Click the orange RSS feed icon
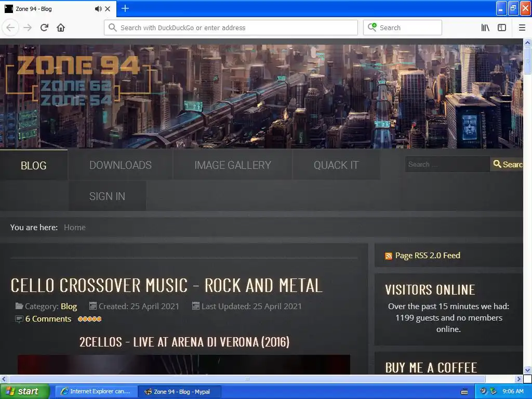This screenshot has height=399, width=532. coord(389,256)
